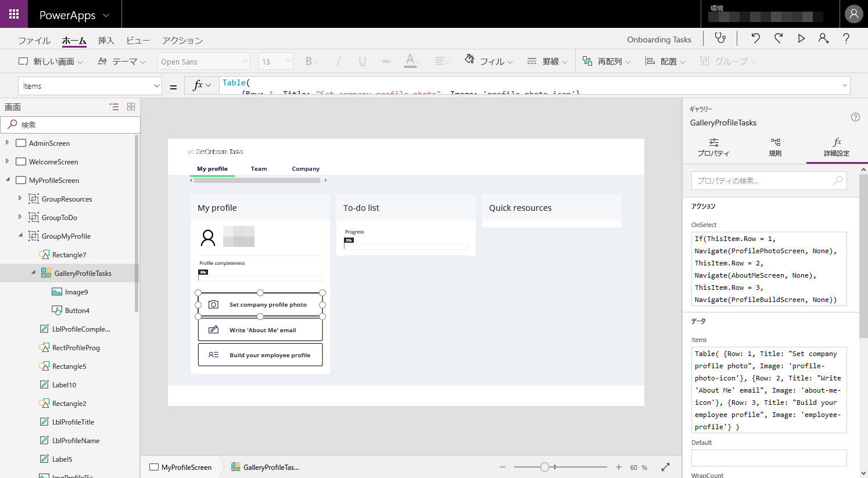
Task: Click the App checker stethoscope icon
Action: point(720,38)
